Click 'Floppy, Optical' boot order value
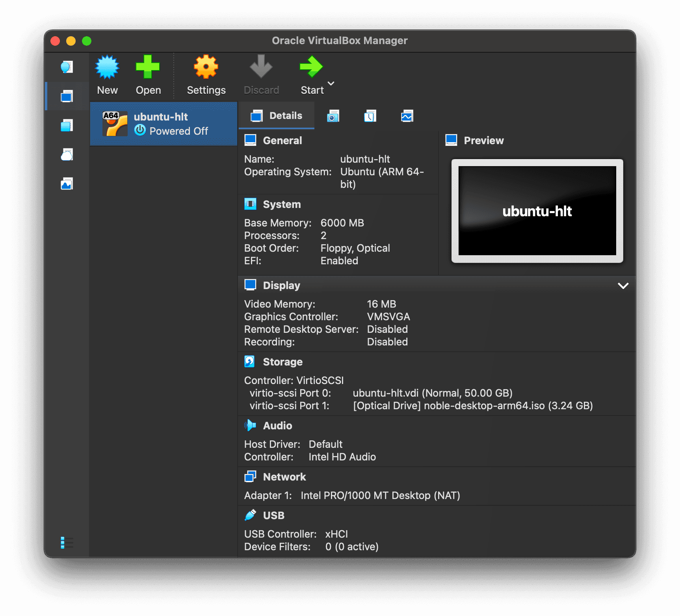Viewport: 680px width, 616px height. (355, 248)
